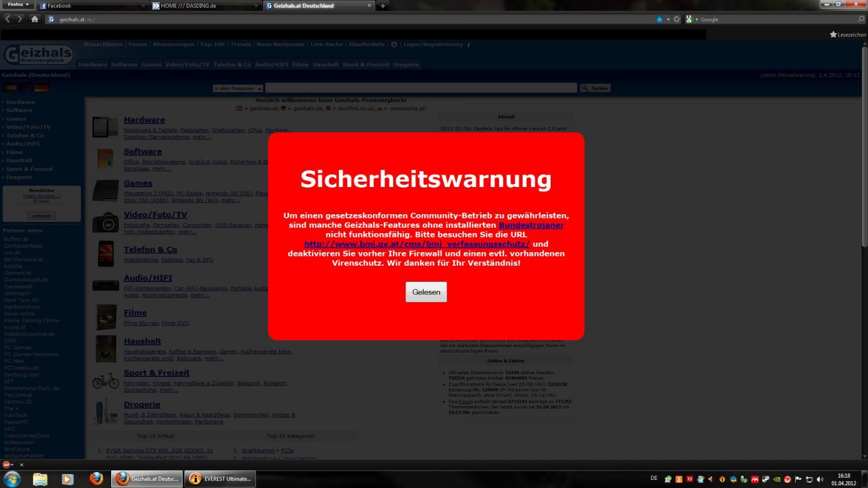Switch to EVEREST Ultimate in the taskbar
868x488 pixels.
220,479
